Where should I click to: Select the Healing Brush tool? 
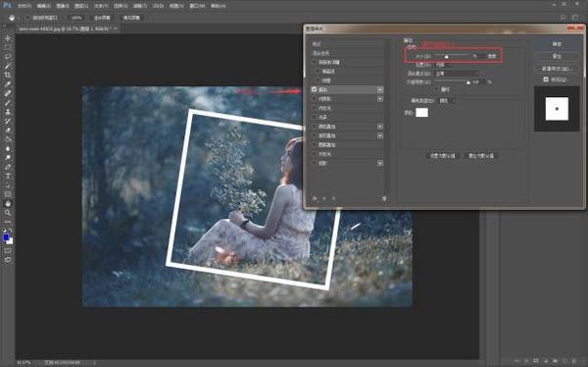click(8, 93)
